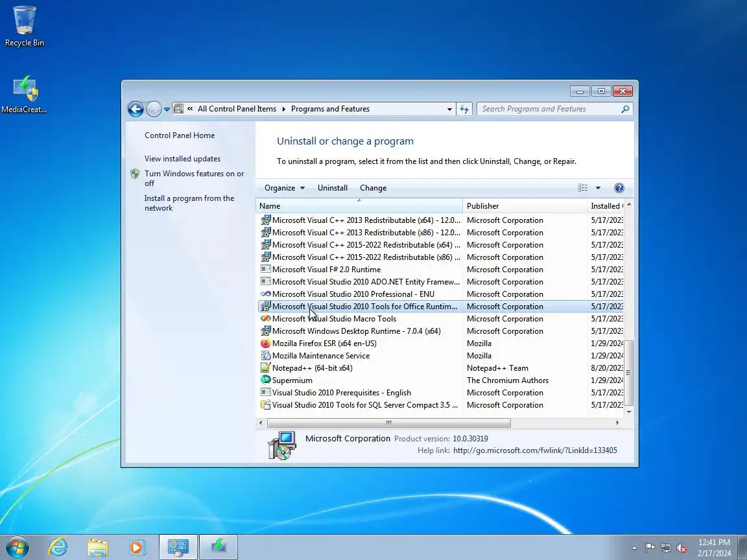
Task: Expand the view options arrow
Action: click(598, 187)
